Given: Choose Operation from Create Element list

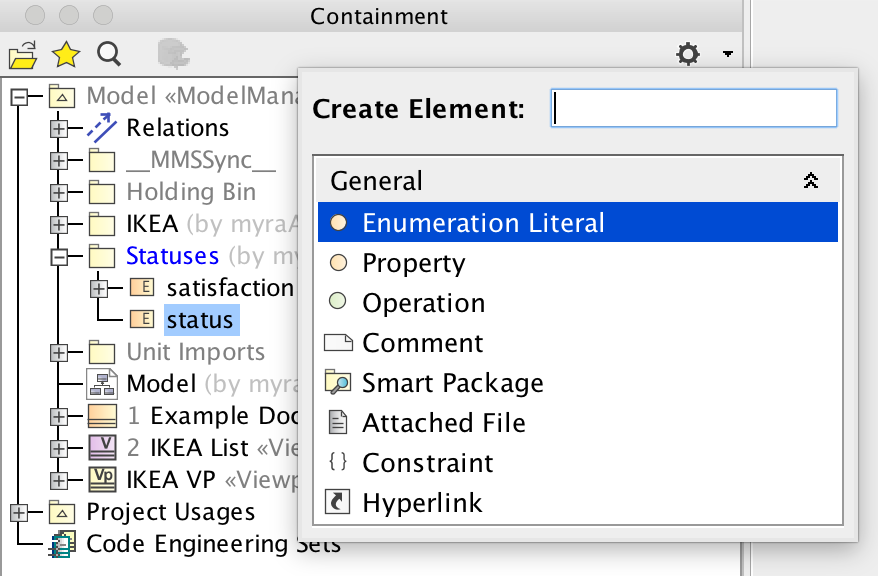Looking at the screenshot, I should (x=578, y=302).
